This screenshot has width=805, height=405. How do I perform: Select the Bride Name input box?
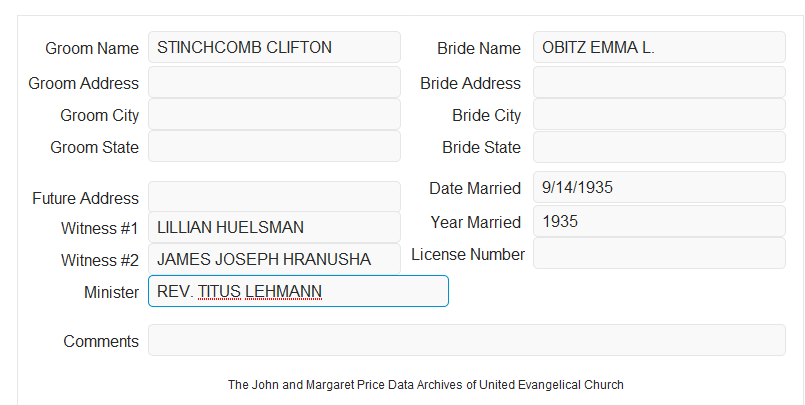point(659,47)
